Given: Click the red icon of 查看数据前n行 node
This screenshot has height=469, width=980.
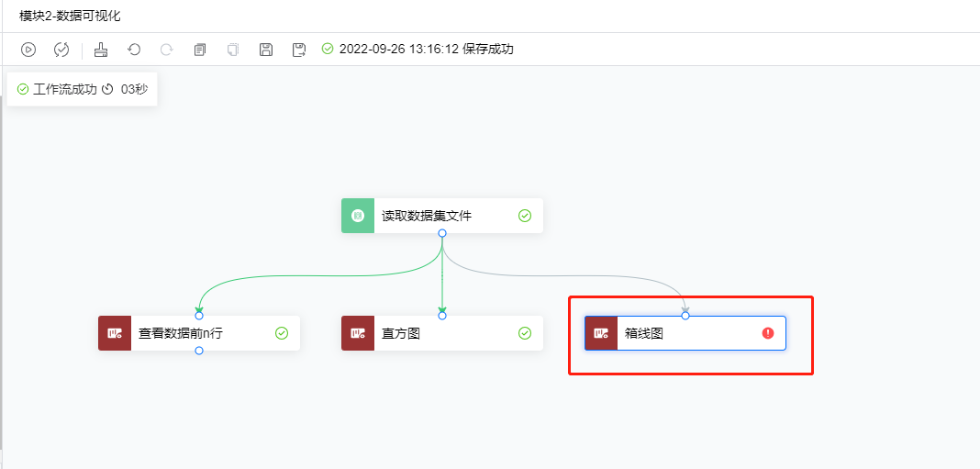Looking at the screenshot, I should [115, 333].
